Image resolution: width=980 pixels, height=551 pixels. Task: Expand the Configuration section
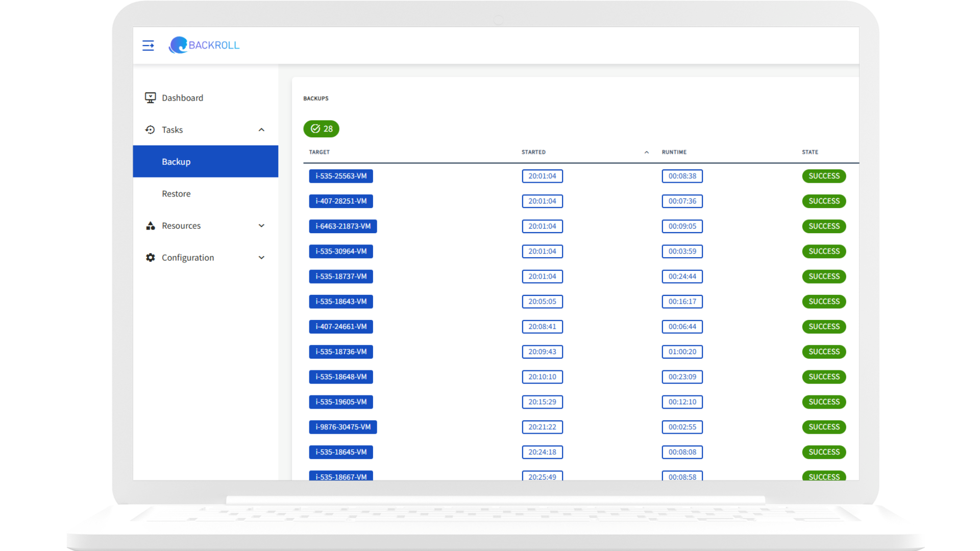(x=262, y=257)
